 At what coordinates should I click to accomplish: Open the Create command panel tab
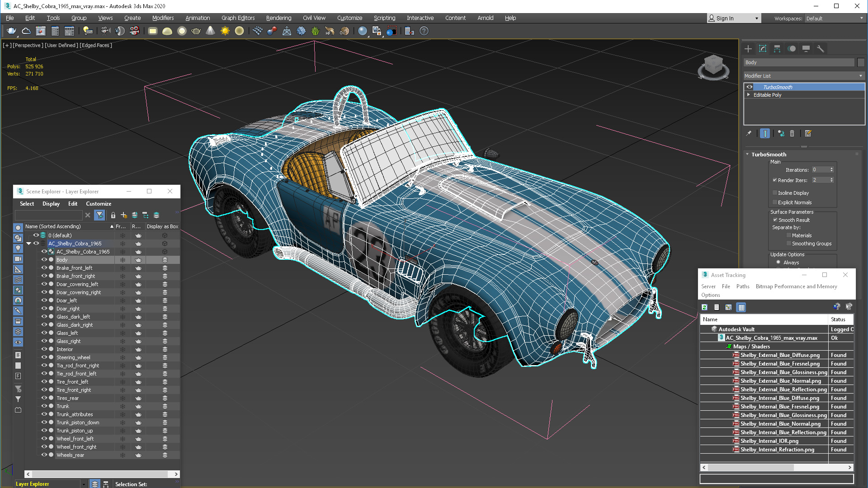point(748,49)
